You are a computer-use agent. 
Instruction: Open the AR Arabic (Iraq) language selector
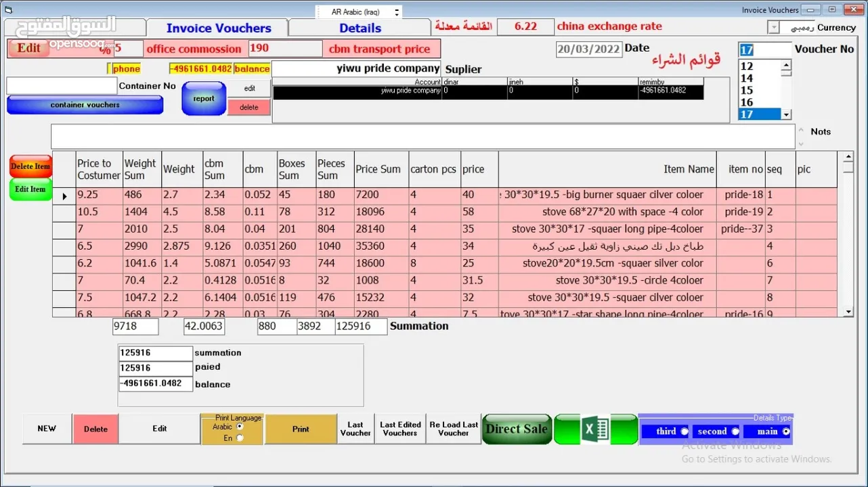pyautogui.click(x=359, y=12)
